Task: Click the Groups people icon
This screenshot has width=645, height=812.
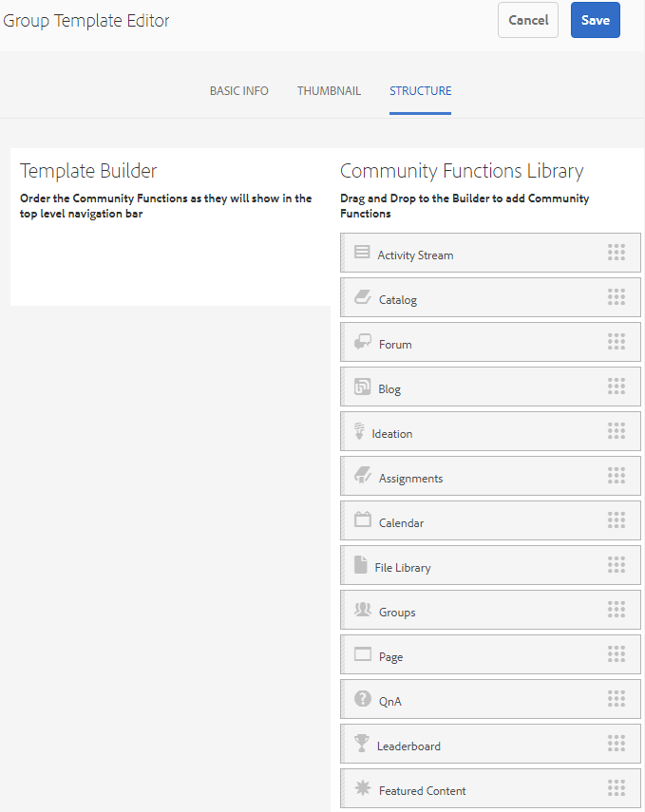Action: point(362,610)
